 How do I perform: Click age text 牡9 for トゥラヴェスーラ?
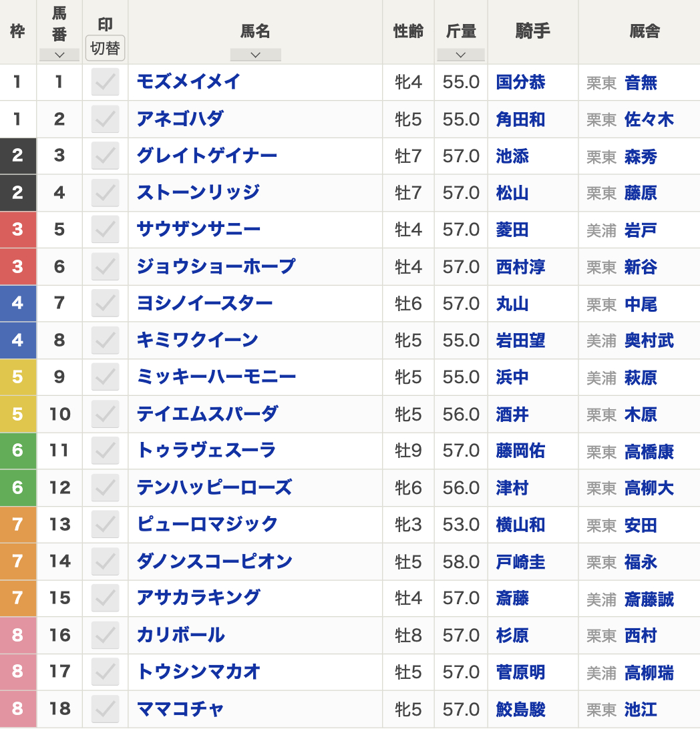coord(408,451)
